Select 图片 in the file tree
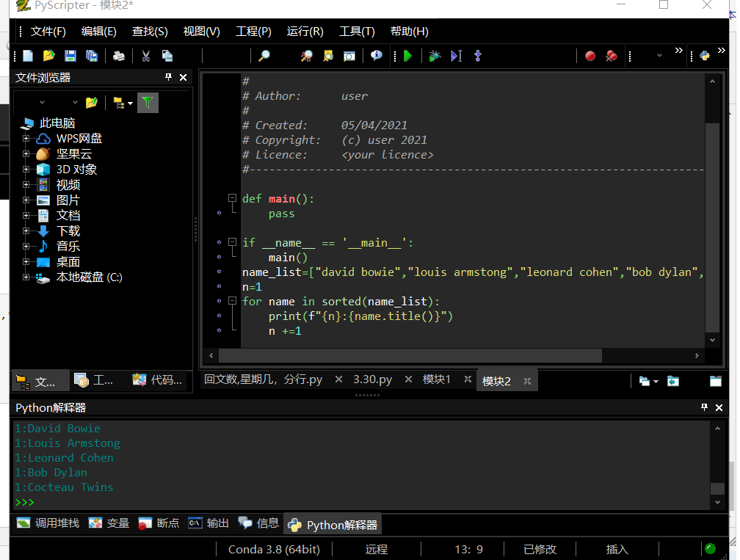Image resolution: width=740 pixels, height=560 pixels. (68, 200)
